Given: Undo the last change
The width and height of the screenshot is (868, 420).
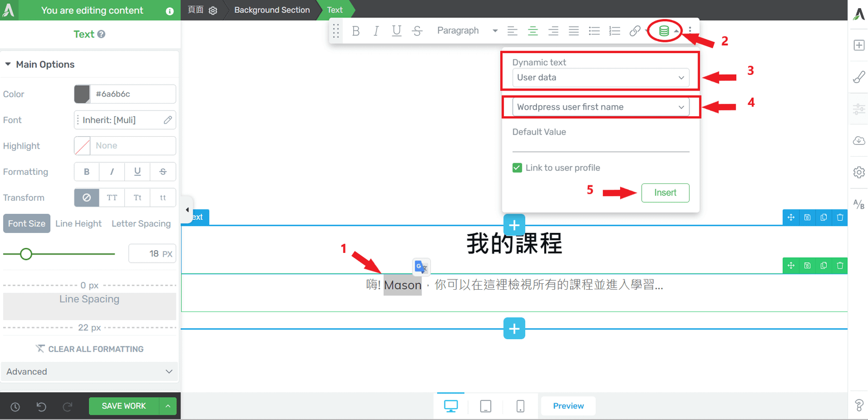Looking at the screenshot, I should pyautogui.click(x=41, y=406).
